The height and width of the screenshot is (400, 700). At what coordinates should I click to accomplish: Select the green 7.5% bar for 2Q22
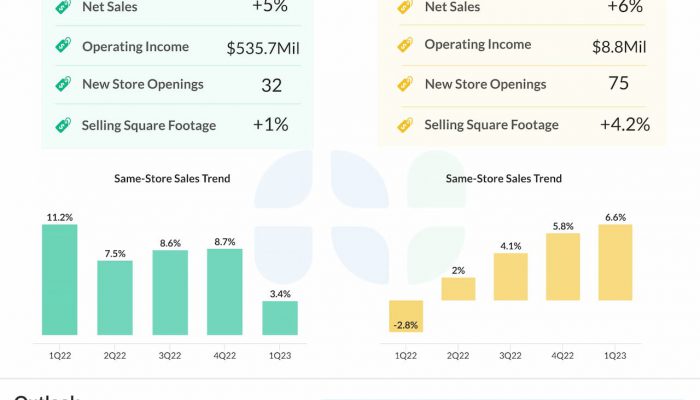coord(114,297)
